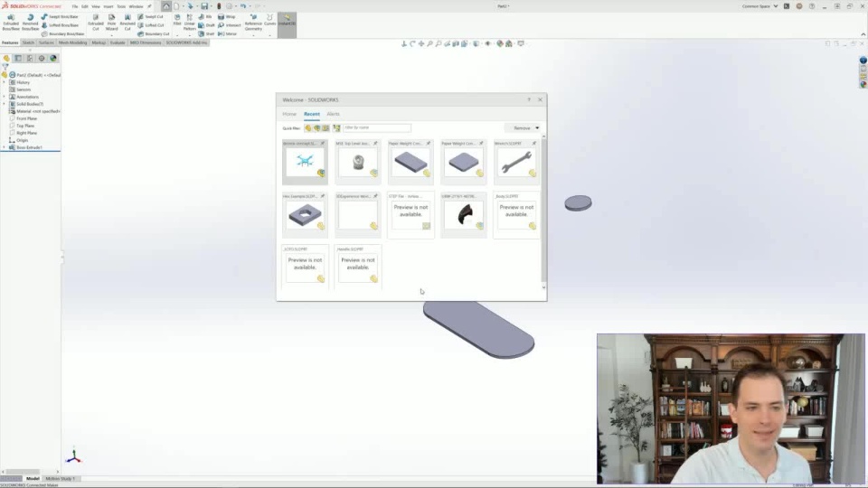Screen dimensions: 868x488
Task: Click the Save icon in the title toolbar
Action: (203, 6)
